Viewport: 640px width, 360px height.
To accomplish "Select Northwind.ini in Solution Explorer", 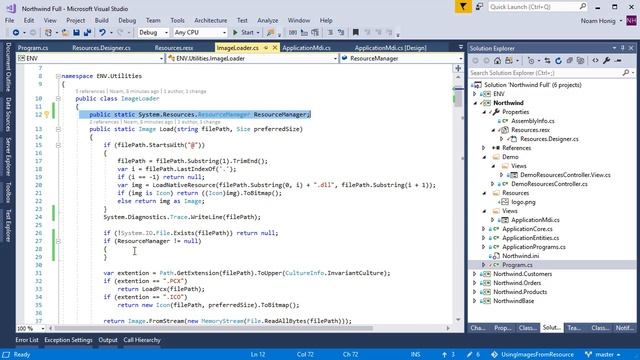I will 520,256.
